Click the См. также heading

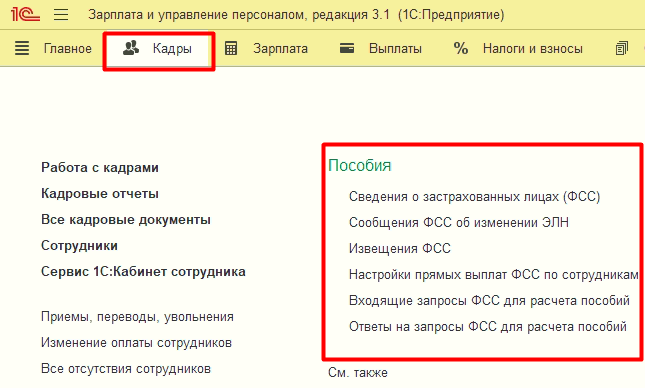coord(358,372)
